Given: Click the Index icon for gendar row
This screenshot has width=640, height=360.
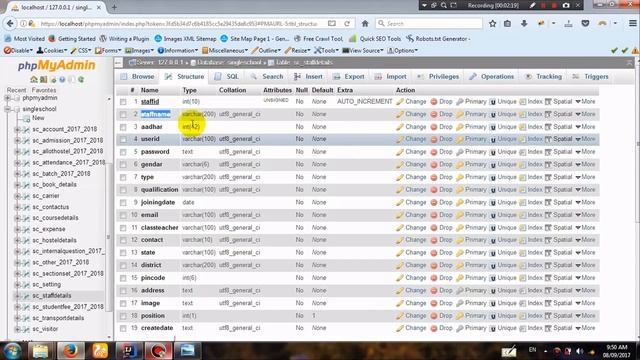Looking at the screenshot, I should [522, 164].
